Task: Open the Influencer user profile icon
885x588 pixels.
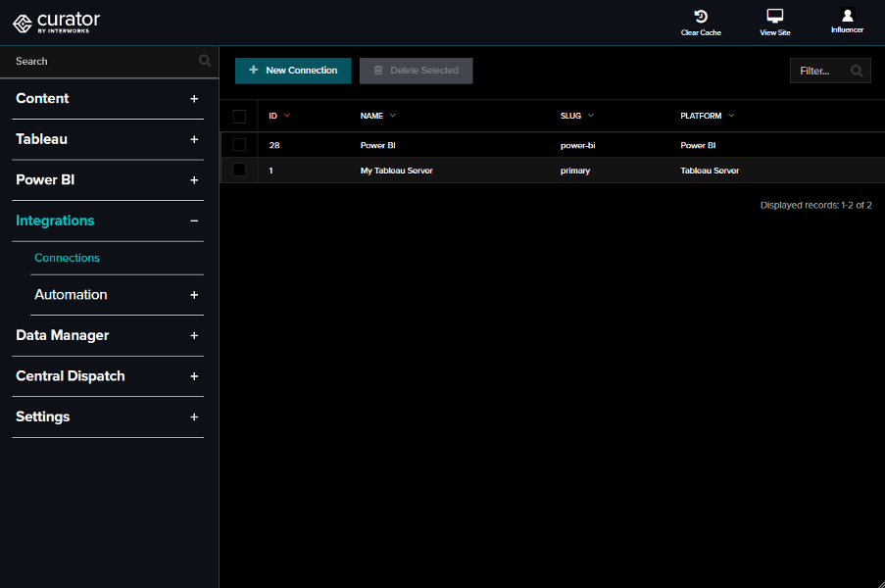Action: [847, 16]
